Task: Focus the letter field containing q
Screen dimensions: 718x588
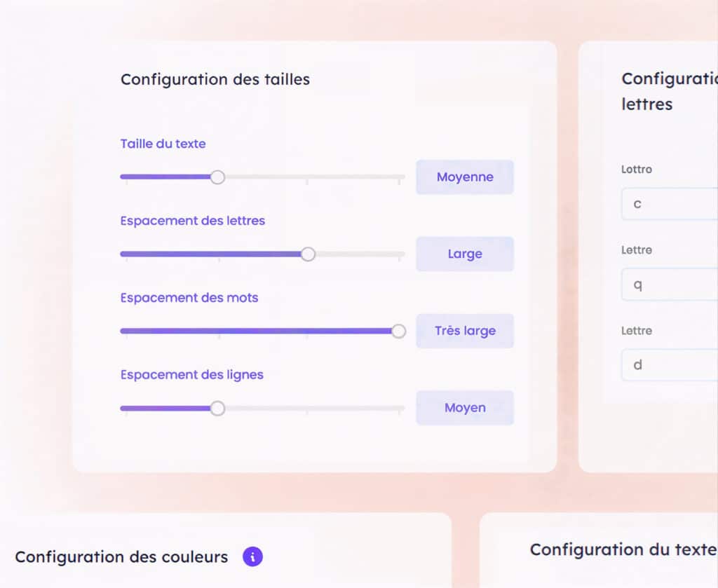Action: 670,285
